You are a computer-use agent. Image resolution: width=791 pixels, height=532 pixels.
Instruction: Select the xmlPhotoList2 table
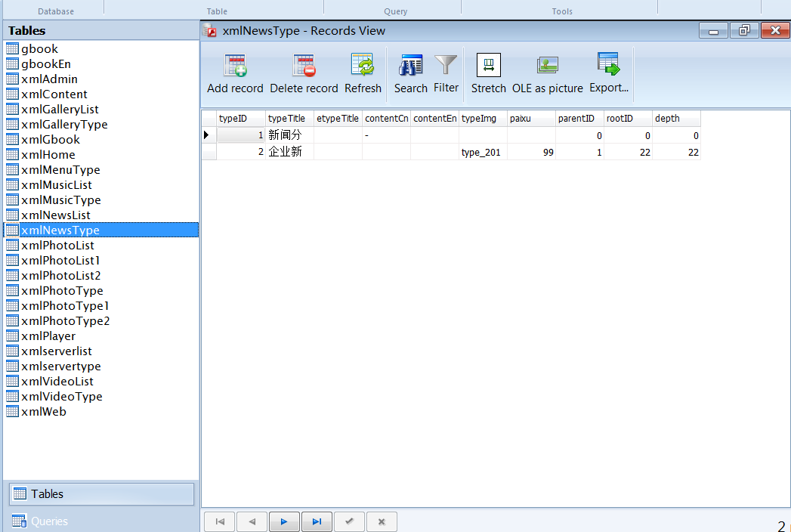tap(60, 276)
